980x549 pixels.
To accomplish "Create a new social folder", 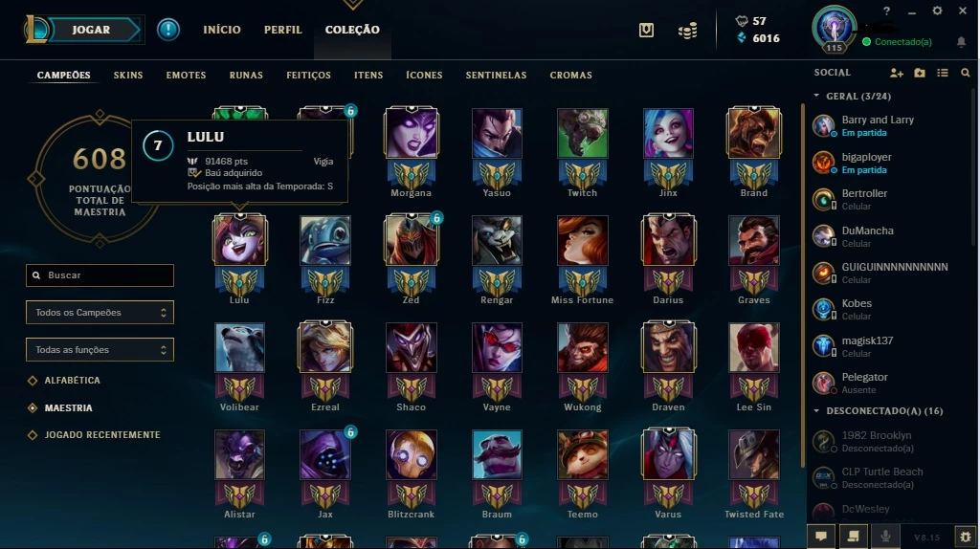I will (x=920, y=73).
